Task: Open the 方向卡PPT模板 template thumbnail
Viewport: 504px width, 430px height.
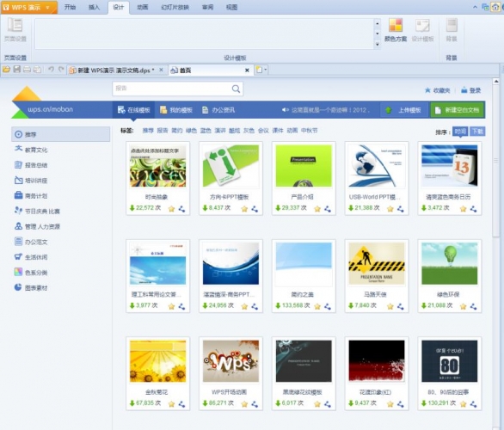Action: coord(230,166)
